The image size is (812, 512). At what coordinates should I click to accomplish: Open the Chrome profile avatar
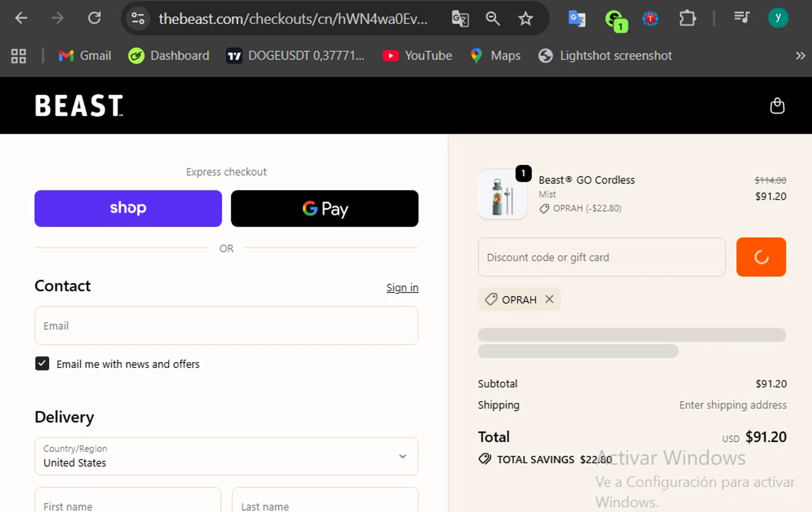(x=778, y=18)
